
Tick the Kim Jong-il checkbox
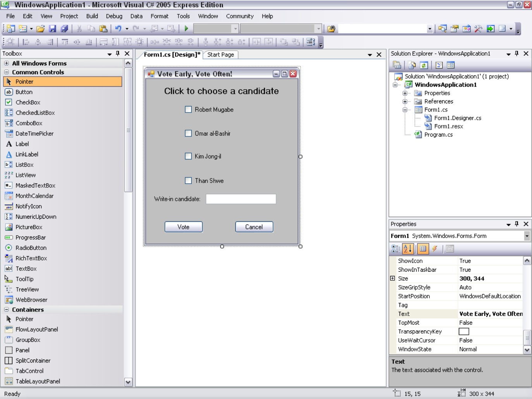click(x=188, y=156)
